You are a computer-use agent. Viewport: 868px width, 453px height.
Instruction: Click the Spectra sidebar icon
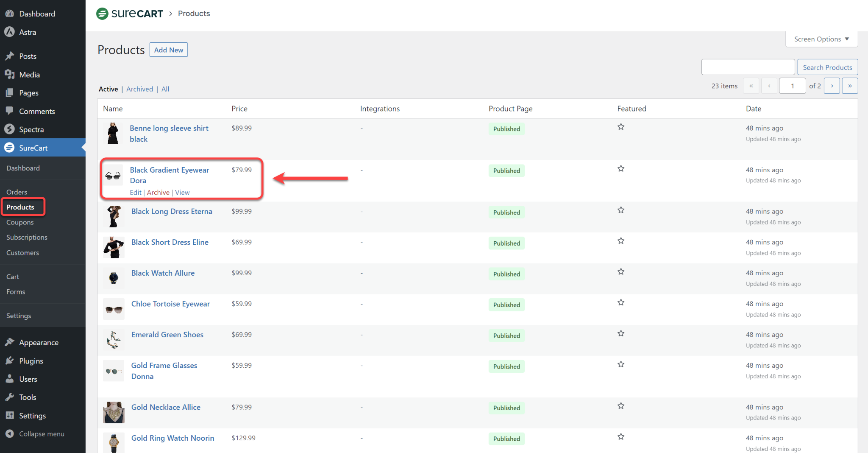(x=9, y=129)
